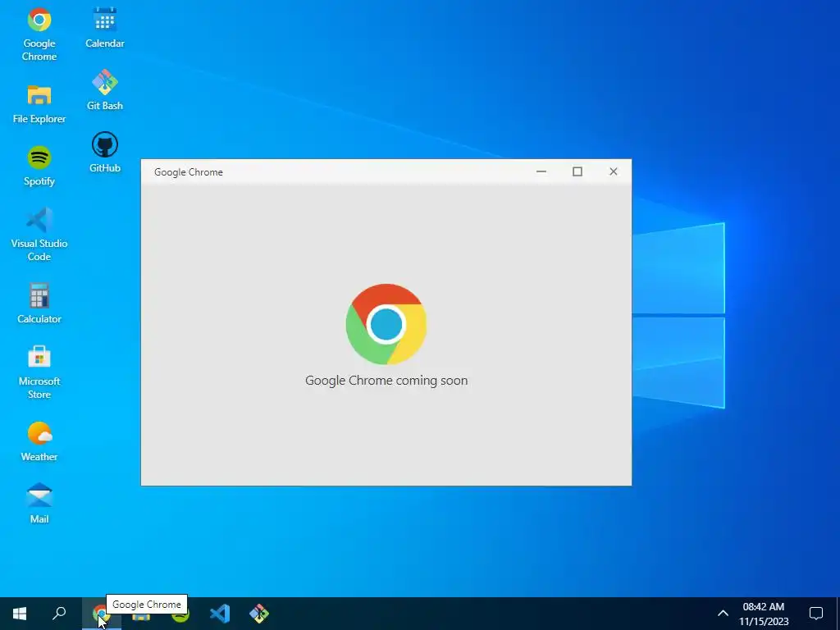Click the 'Google Chrome coming soon' text
Viewport: 840px width, 630px height.
tap(386, 381)
